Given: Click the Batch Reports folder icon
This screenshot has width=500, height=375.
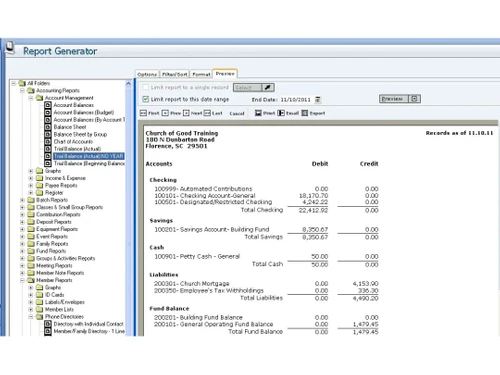Looking at the screenshot, I should [31, 200].
